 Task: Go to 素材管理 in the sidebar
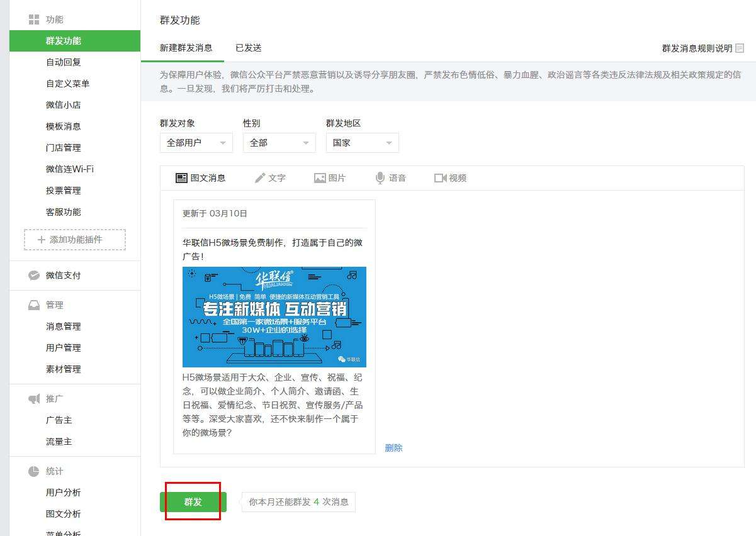pyautogui.click(x=64, y=369)
